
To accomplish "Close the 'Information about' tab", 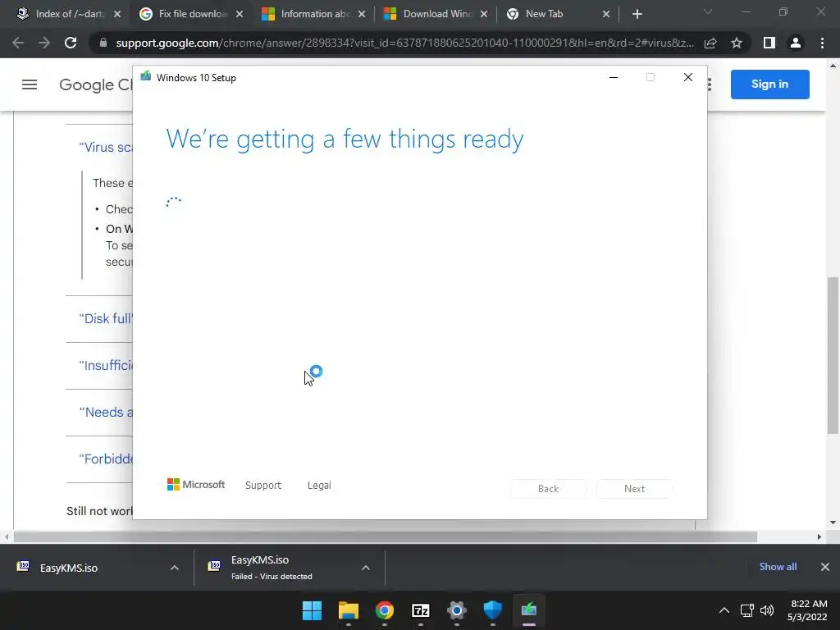I will click(x=362, y=15).
